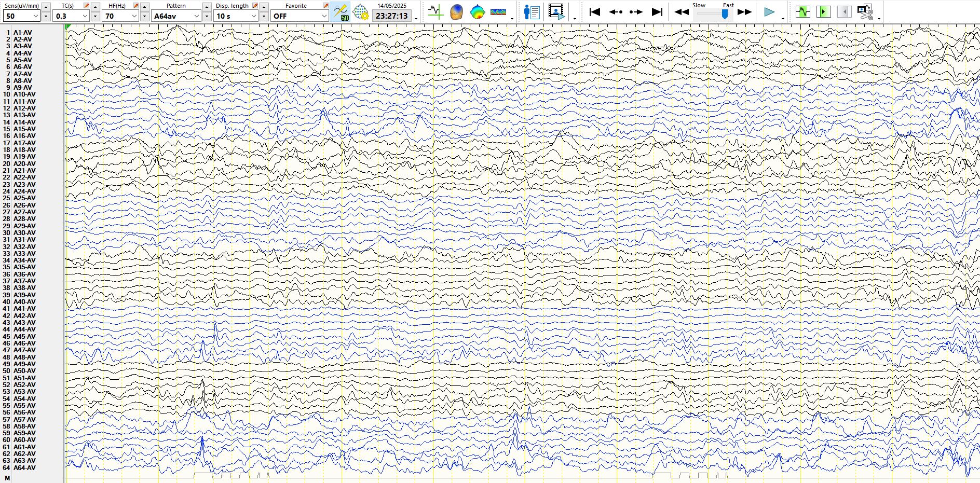The height and width of the screenshot is (483, 980).
Task: Expand the arrow next to the scissors icon
Action: pos(879,19)
